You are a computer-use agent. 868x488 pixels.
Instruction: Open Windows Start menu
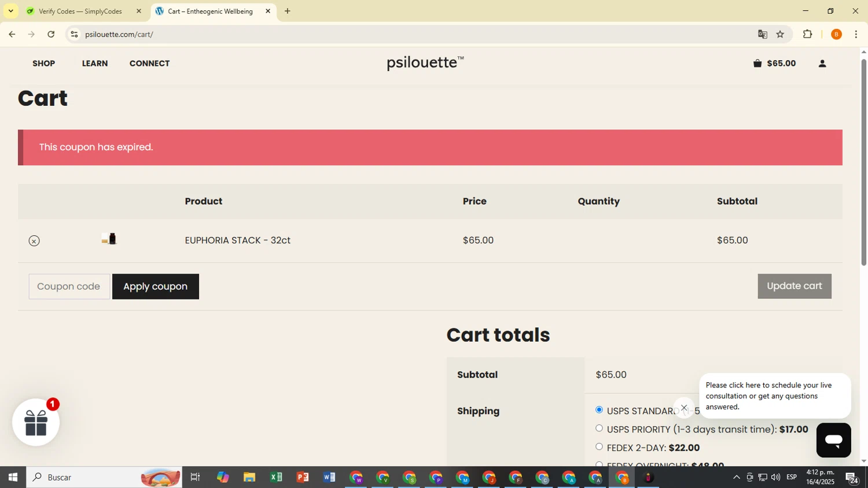(13, 478)
